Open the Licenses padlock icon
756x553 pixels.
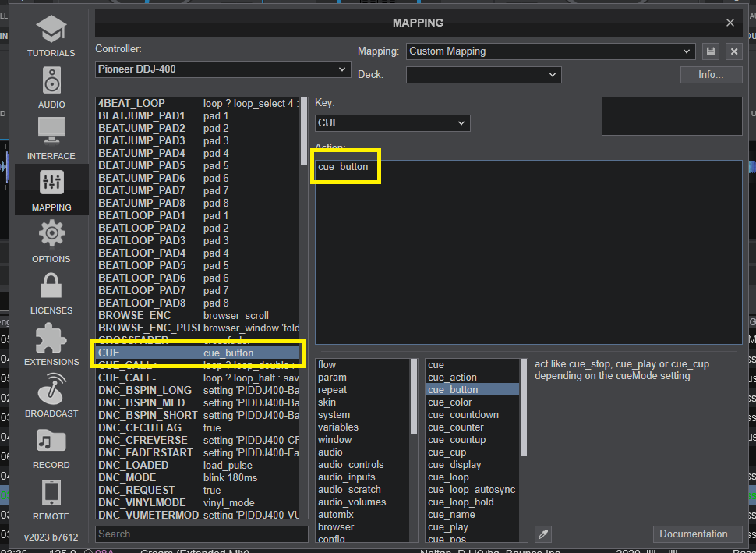51,285
